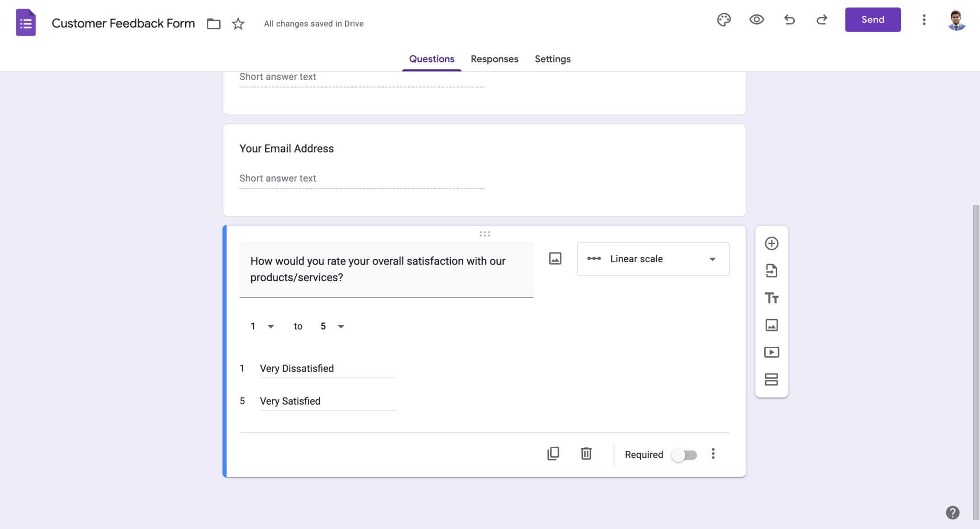Viewport: 980px width, 529px height.
Task: Toggle the Required switch for the question
Action: [684, 455]
